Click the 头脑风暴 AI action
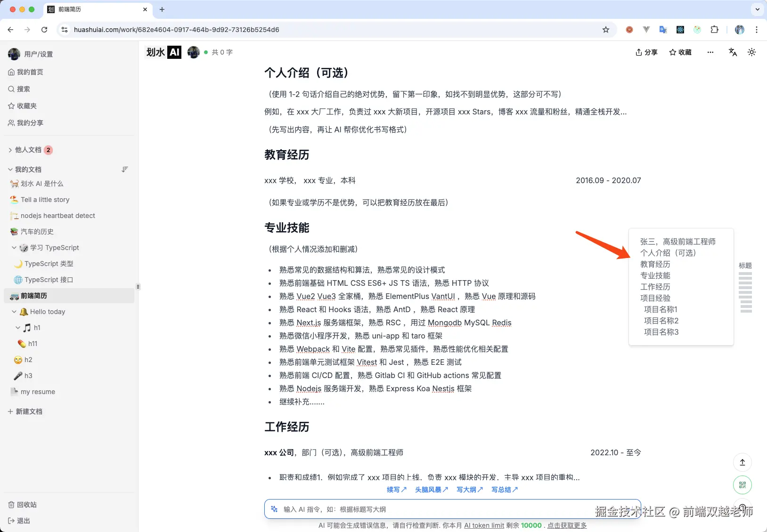The height and width of the screenshot is (532, 767). pos(431,490)
